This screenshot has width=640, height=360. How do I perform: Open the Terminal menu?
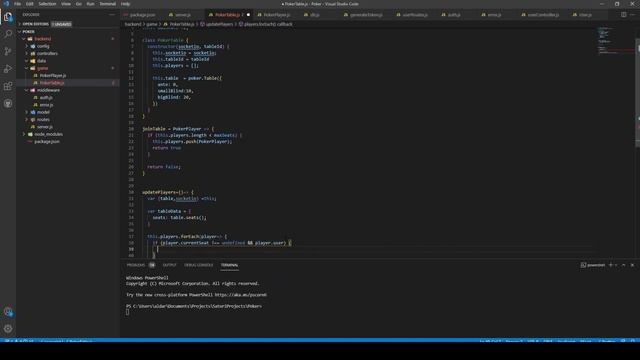tap(107, 4)
